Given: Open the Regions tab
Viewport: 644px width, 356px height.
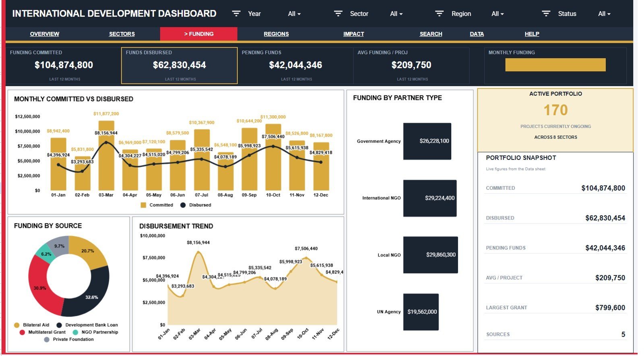Looking at the screenshot, I should coord(276,34).
